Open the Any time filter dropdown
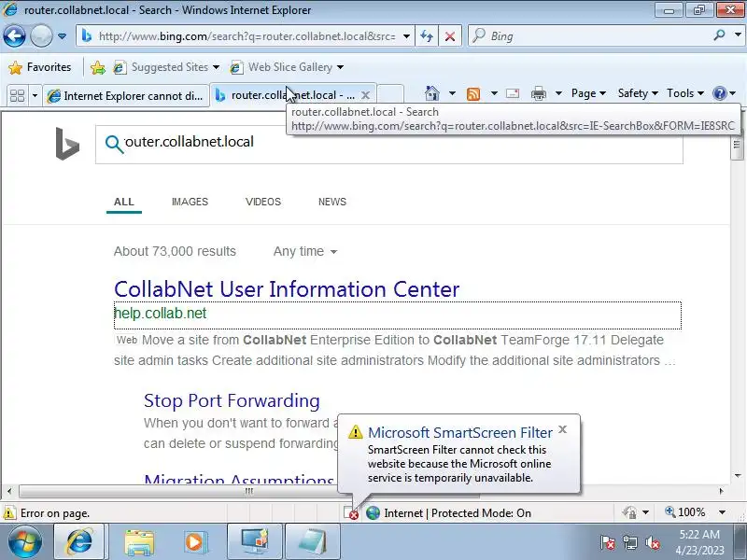 pyautogui.click(x=305, y=251)
